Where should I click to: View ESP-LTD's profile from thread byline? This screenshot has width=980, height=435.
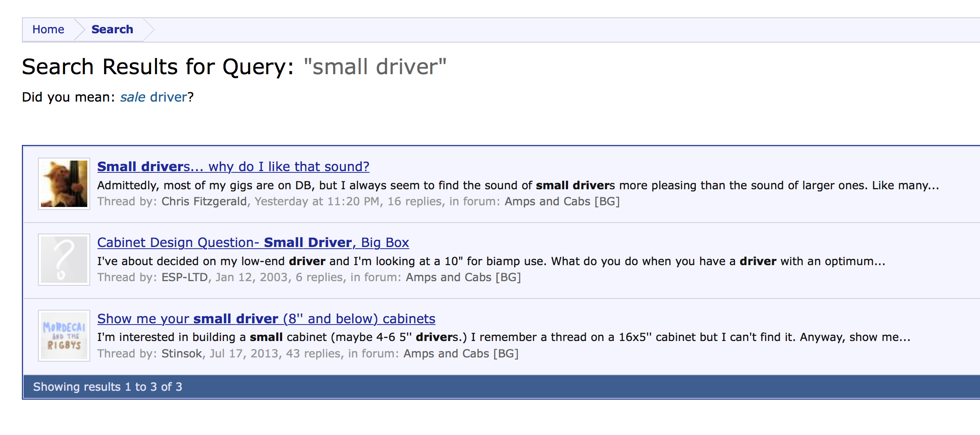point(185,277)
